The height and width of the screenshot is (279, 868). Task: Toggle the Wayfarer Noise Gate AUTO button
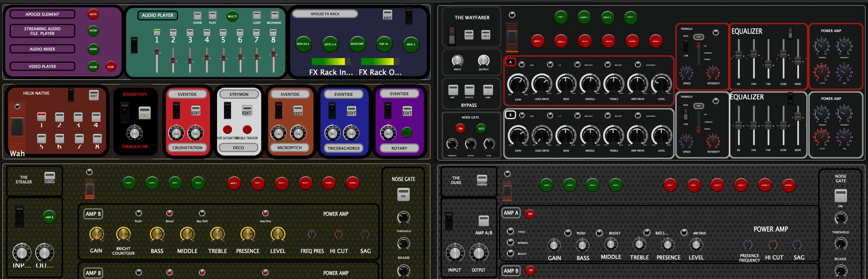[x=481, y=128]
